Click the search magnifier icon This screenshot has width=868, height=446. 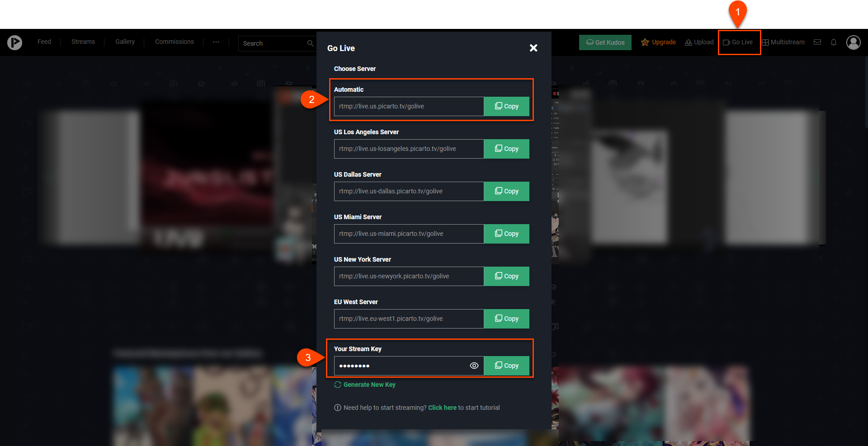pos(310,43)
